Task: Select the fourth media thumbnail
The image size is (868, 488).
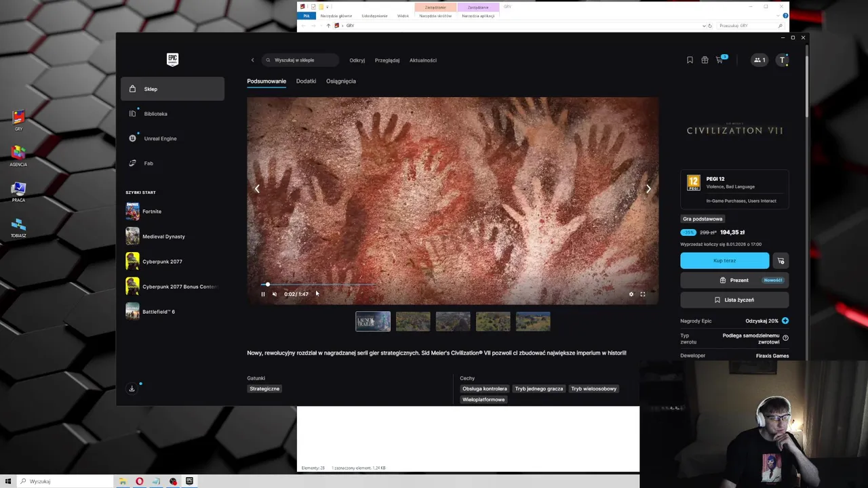Action: pyautogui.click(x=493, y=321)
